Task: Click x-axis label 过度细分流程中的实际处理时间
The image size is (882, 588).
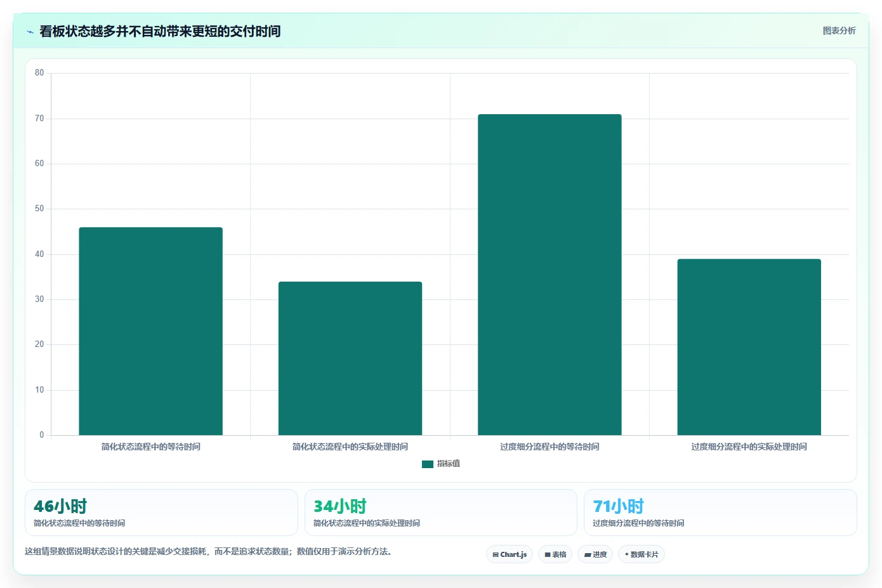Action: (x=749, y=447)
